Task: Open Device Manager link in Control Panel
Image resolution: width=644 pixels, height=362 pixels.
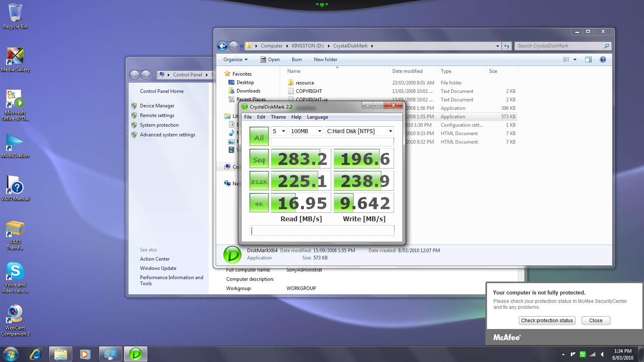Action: [x=157, y=106]
